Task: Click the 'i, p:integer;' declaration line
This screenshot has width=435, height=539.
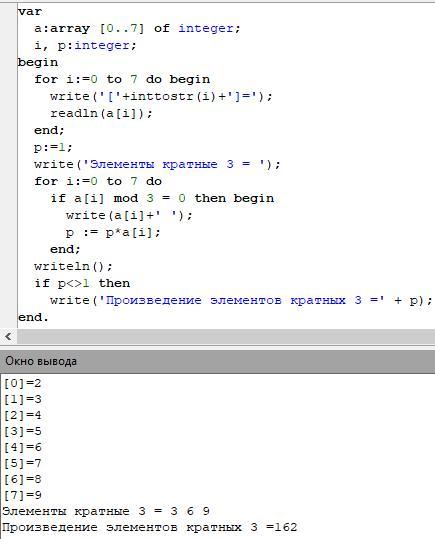Action: click(85, 46)
